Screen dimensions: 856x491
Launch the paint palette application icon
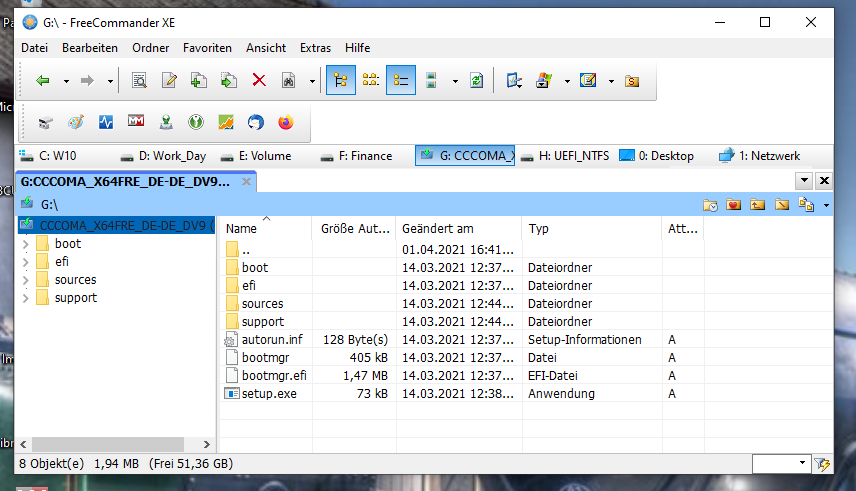tap(76, 122)
